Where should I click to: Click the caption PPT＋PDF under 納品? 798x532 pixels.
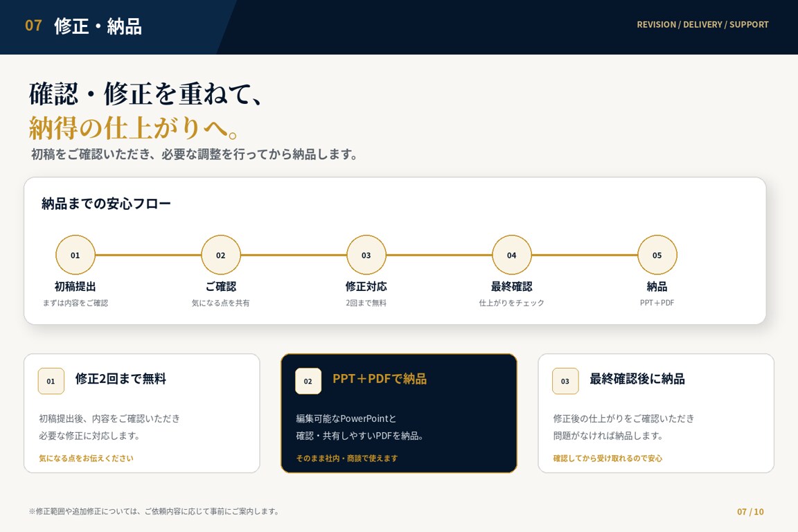(657, 303)
